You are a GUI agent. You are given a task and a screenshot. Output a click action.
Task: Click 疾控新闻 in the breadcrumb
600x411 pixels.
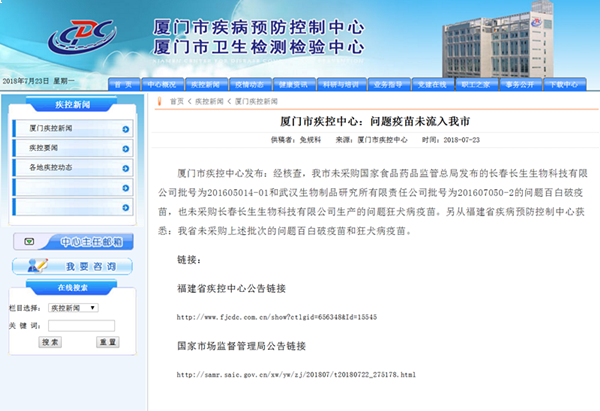coord(209,101)
